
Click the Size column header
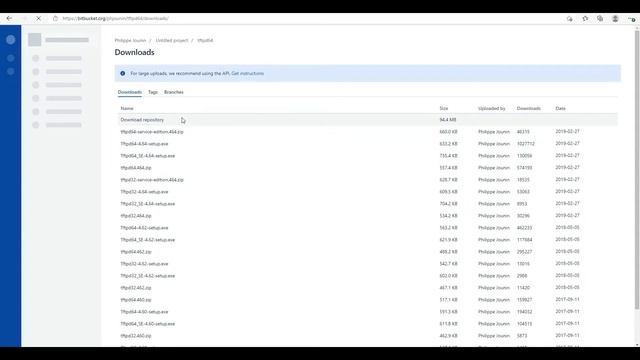pos(444,109)
